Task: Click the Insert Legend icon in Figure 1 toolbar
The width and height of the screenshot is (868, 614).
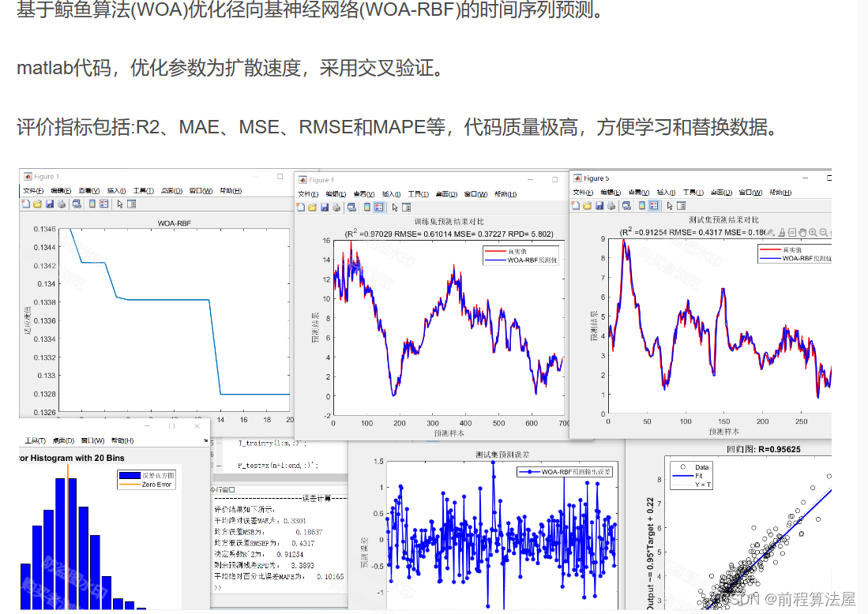Action: 103,203
